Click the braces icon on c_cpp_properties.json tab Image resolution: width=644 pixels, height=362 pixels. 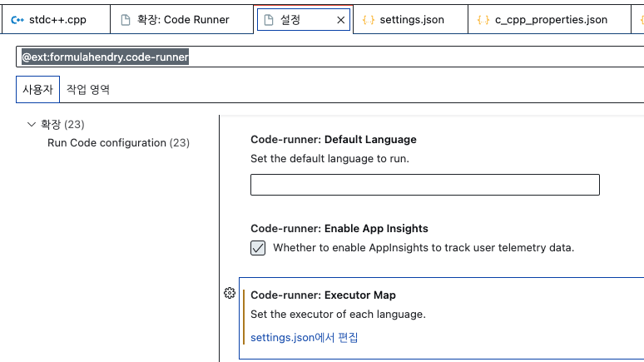pos(483,20)
